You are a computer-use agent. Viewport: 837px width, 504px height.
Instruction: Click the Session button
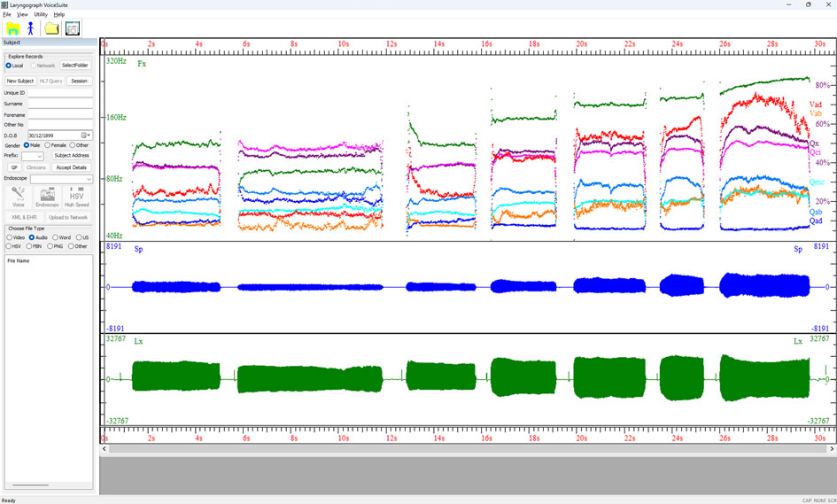(x=79, y=81)
